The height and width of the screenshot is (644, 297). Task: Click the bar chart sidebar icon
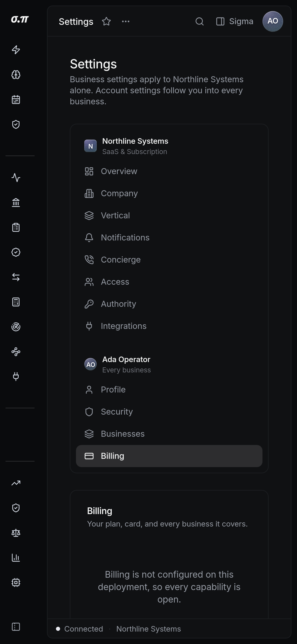click(x=16, y=558)
